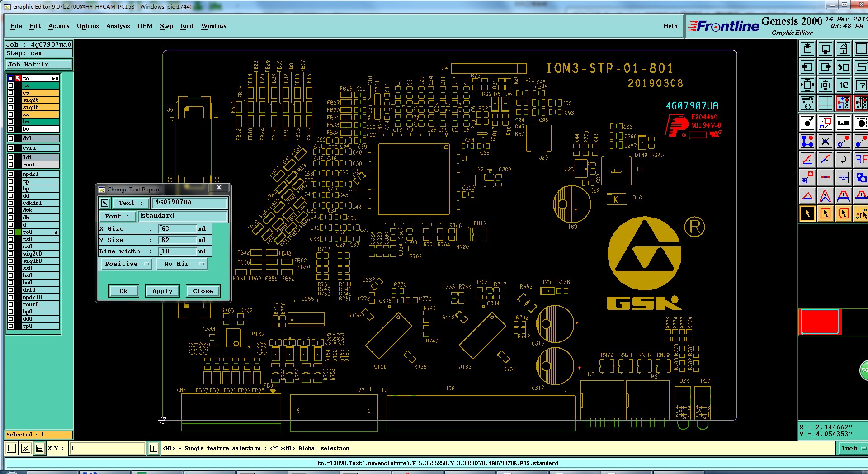
Task: Open the Positive polarity dropdown
Action: (126, 264)
